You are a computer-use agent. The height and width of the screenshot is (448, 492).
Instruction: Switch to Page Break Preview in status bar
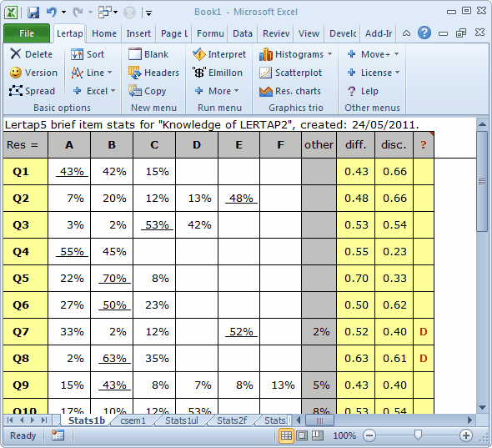click(x=318, y=435)
